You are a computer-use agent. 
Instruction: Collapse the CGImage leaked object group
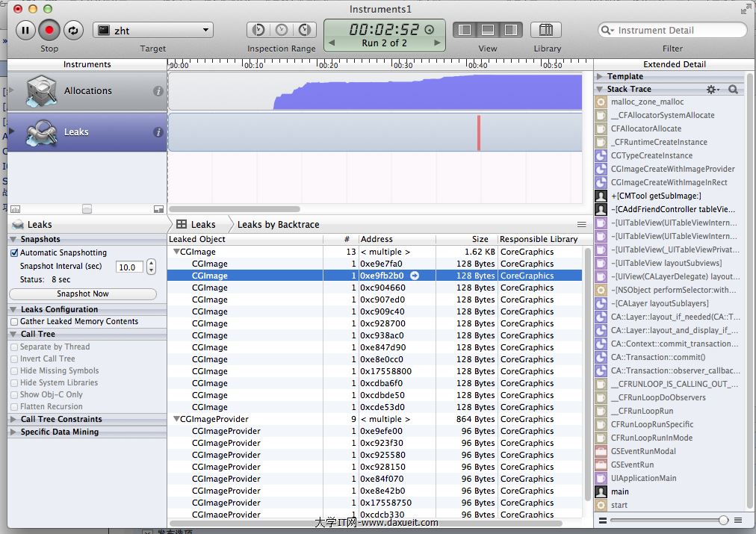[176, 252]
